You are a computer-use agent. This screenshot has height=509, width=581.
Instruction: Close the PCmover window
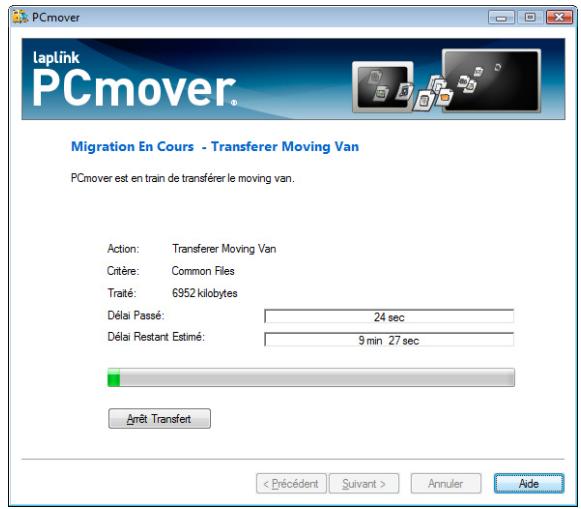tap(559, 17)
